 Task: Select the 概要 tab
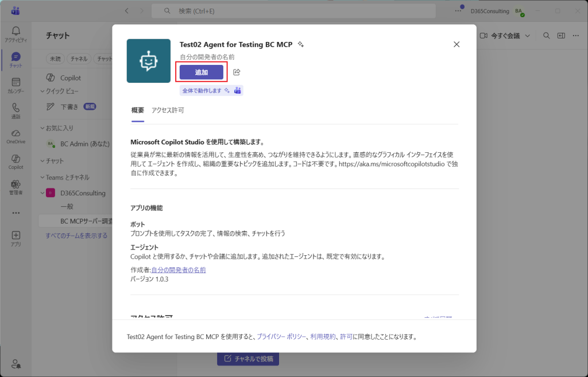138,110
